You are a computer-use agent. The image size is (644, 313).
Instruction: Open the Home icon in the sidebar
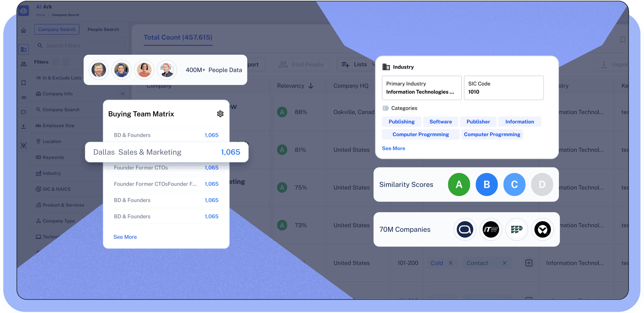(23, 30)
